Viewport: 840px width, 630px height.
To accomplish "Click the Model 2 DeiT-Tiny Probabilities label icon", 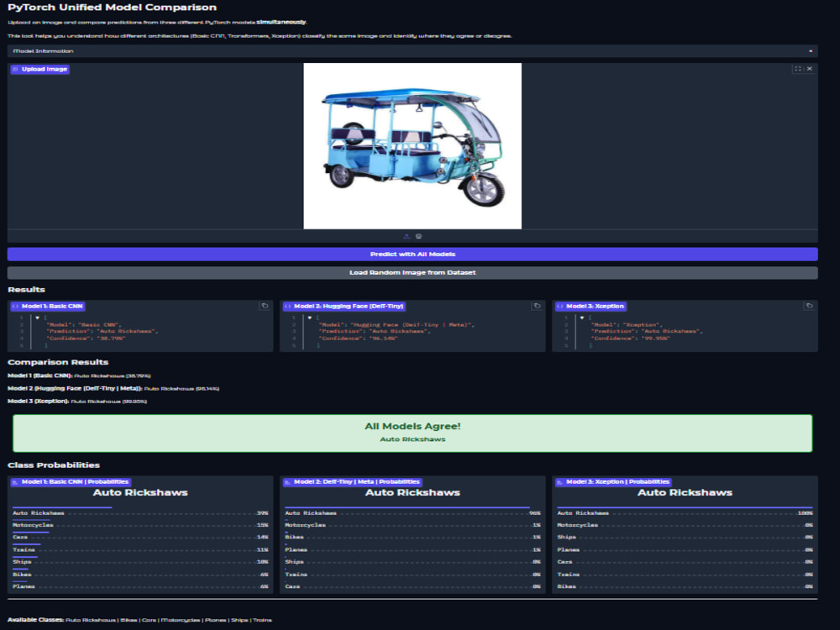I will click(287, 482).
